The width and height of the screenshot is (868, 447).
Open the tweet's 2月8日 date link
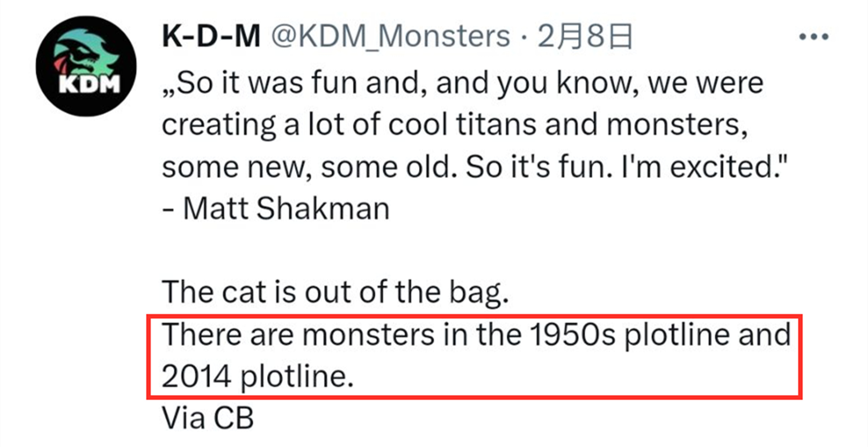click(x=585, y=36)
